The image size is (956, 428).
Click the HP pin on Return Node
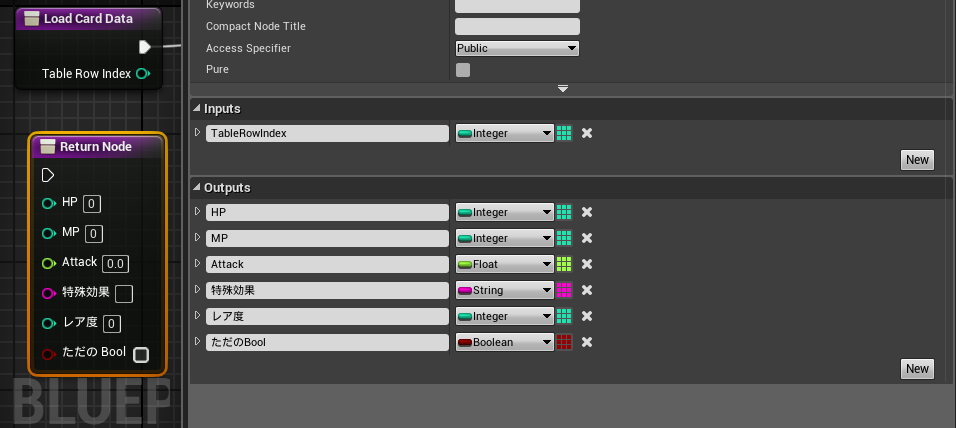coord(49,203)
